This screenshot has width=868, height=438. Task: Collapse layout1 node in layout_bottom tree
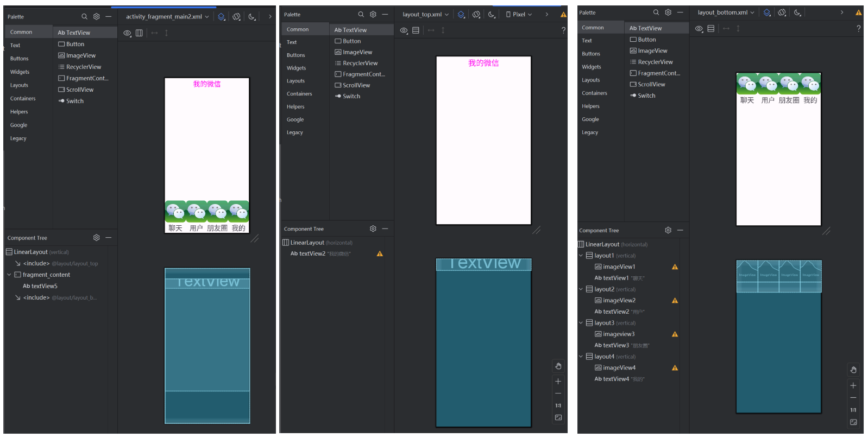pyautogui.click(x=581, y=256)
